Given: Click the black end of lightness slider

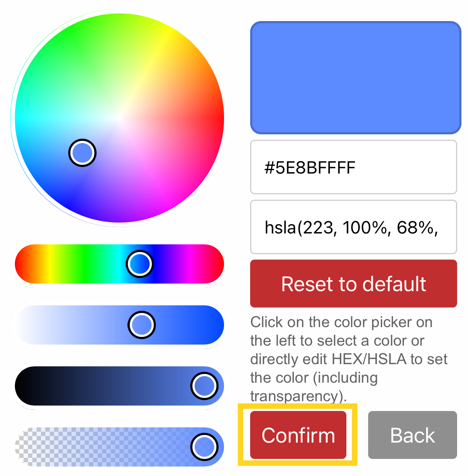Looking at the screenshot, I should 23,386.
